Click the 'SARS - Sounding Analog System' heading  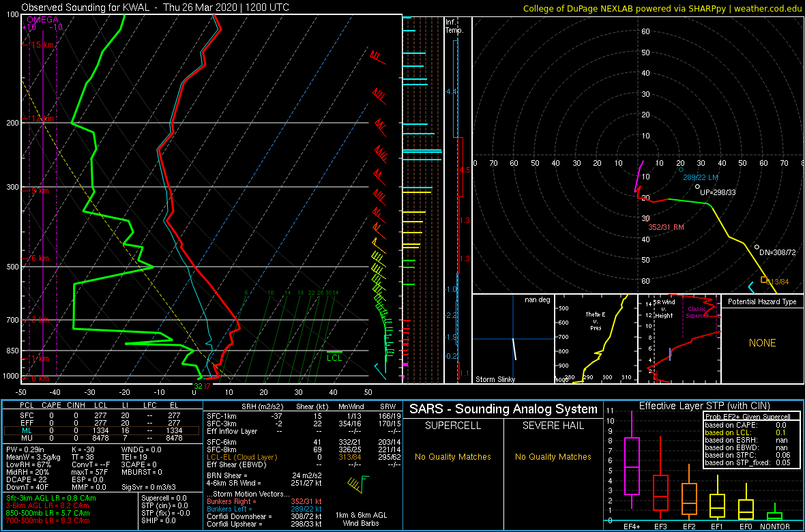[x=503, y=409]
